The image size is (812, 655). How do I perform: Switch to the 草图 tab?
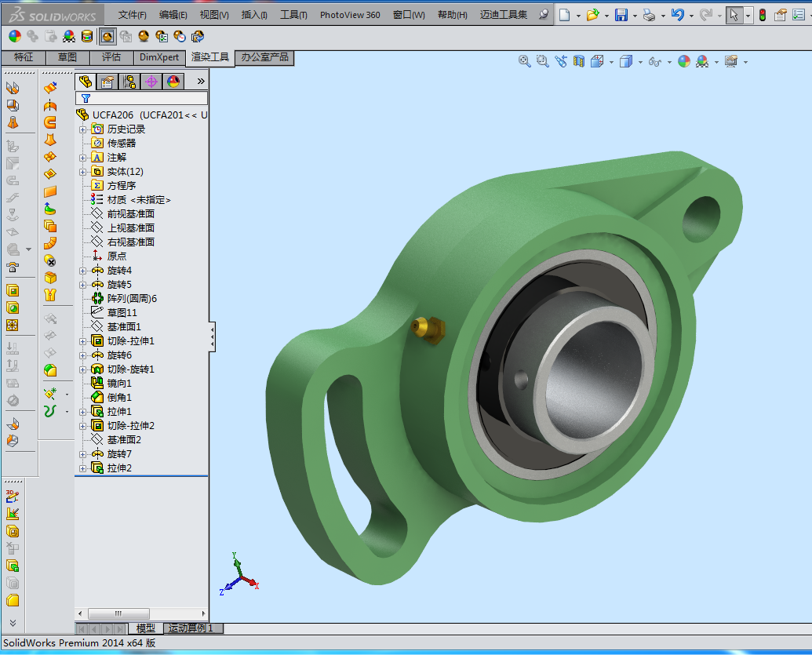(67, 57)
